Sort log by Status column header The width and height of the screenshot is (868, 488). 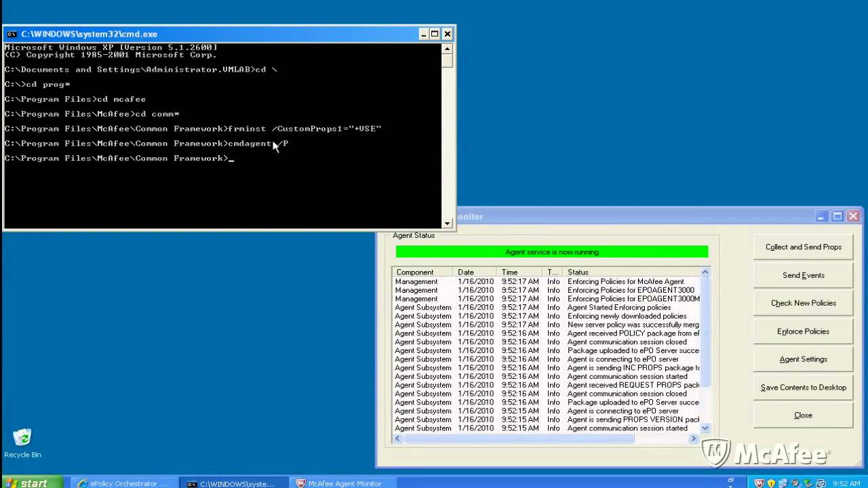point(632,272)
